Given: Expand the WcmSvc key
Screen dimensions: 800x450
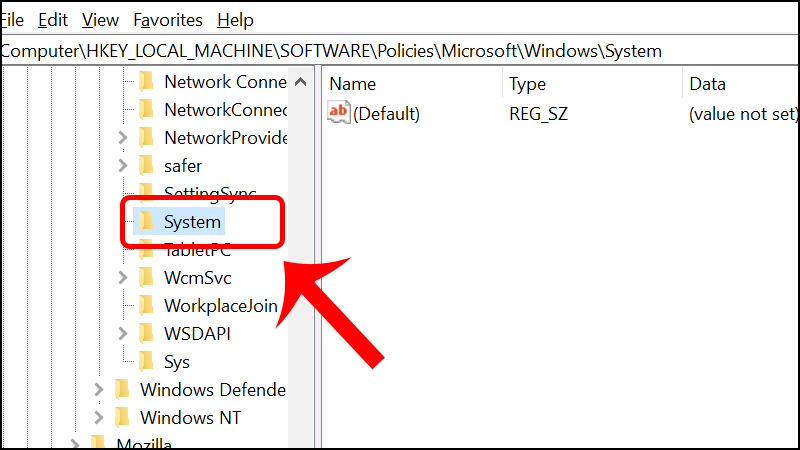Looking at the screenshot, I should [x=122, y=278].
